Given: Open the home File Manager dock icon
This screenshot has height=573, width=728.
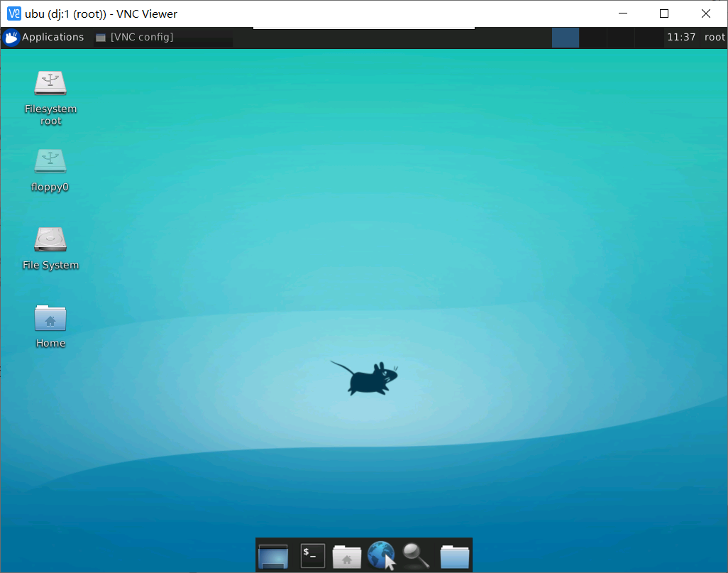Looking at the screenshot, I should [347, 556].
